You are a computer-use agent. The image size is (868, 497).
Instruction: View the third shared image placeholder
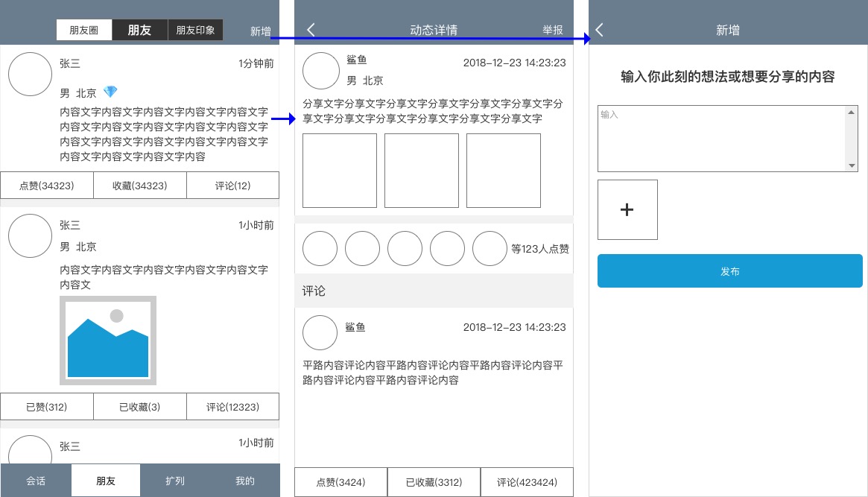point(504,171)
